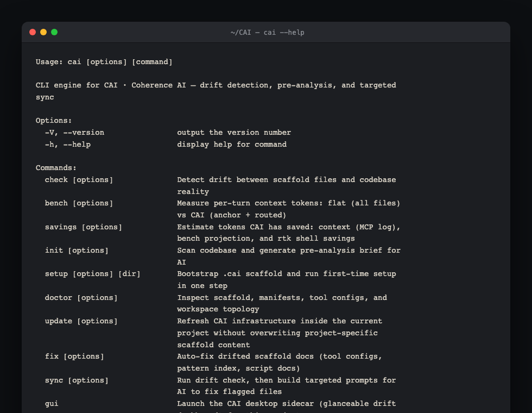Click 'Refresh CAI infrastructure inside' description line
Image resolution: width=532 pixels, height=413 pixels.
tap(280, 321)
